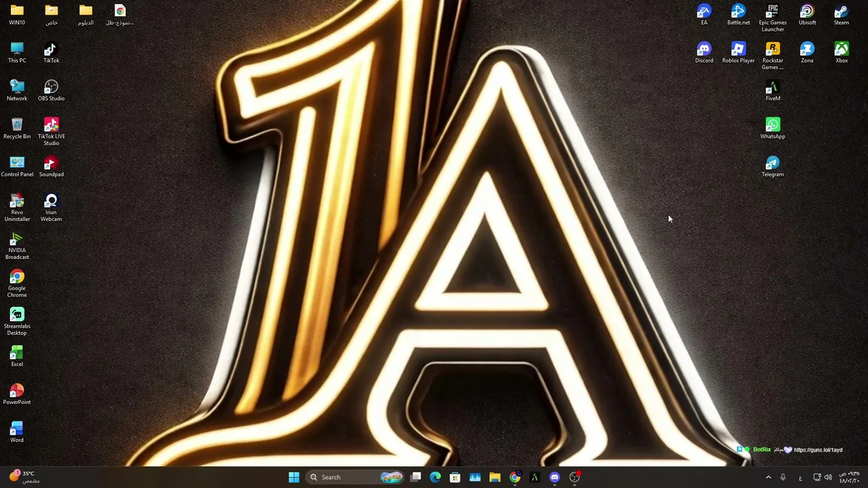Image resolution: width=868 pixels, height=488 pixels.
Task: Launch OBS Studio shortcut
Action: pyautogui.click(x=51, y=91)
